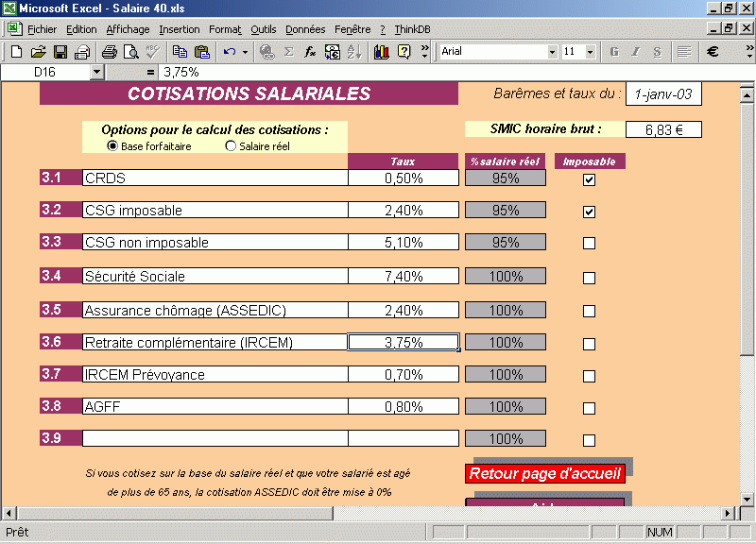Click the formula bar showing 3,75%

(x=455, y=73)
